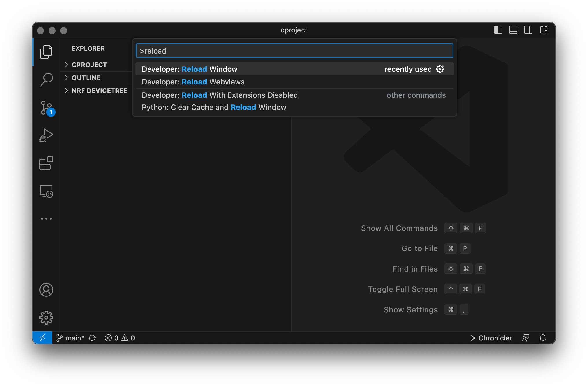Image resolution: width=588 pixels, height=387 pixels.
Task: Open the Search view in activity bar
Action: click(x=46, y=79)
